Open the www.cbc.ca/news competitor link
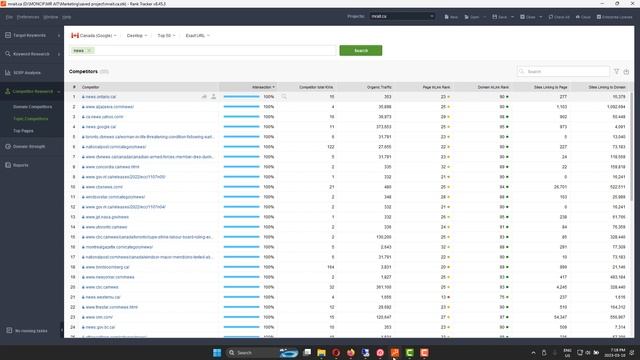 102,287
